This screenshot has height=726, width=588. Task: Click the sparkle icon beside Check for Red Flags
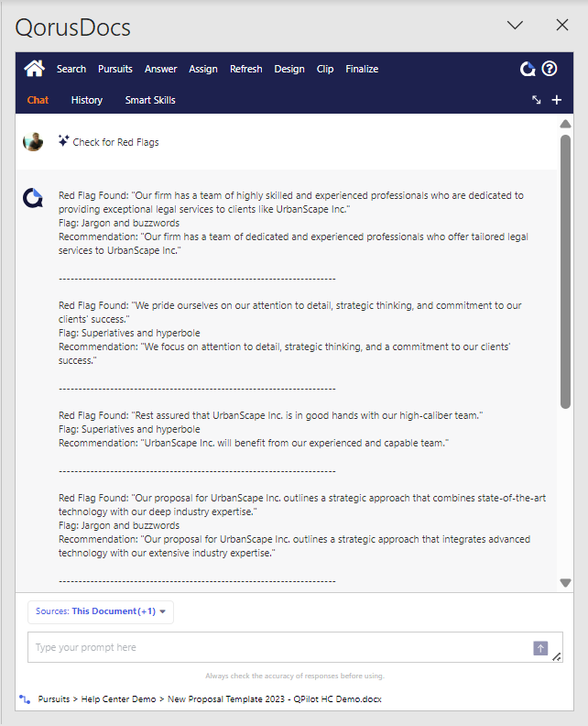[63, 141]
